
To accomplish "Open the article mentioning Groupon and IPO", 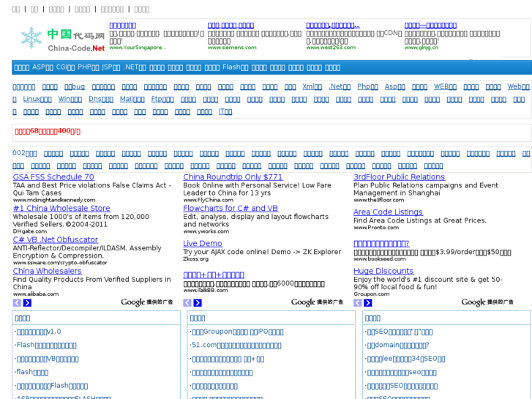I will point(238,332).
